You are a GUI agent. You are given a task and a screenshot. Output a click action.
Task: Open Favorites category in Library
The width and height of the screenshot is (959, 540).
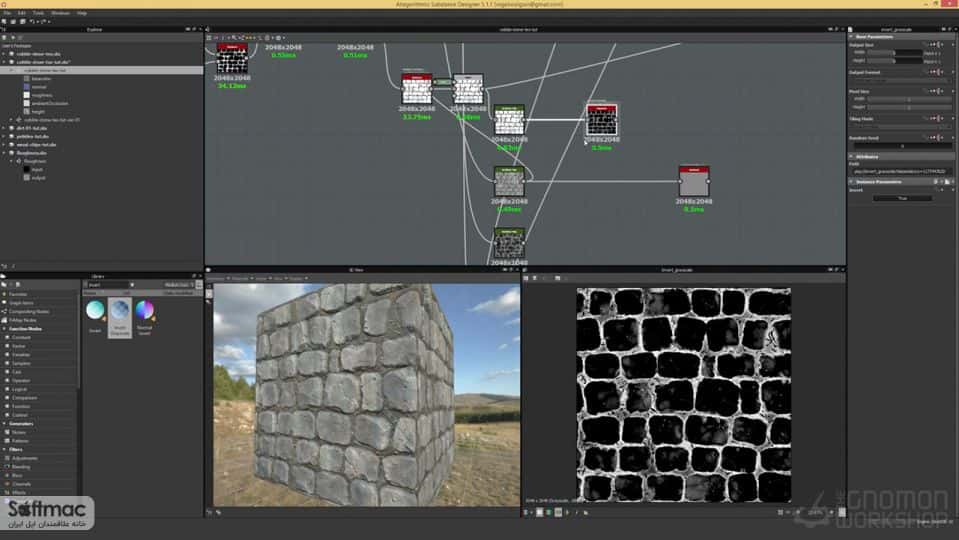point(18,294)
